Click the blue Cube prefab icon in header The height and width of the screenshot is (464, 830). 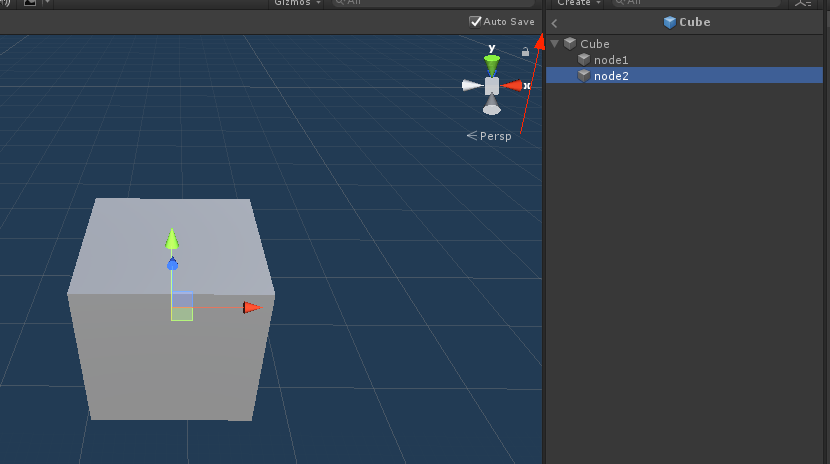669,22
